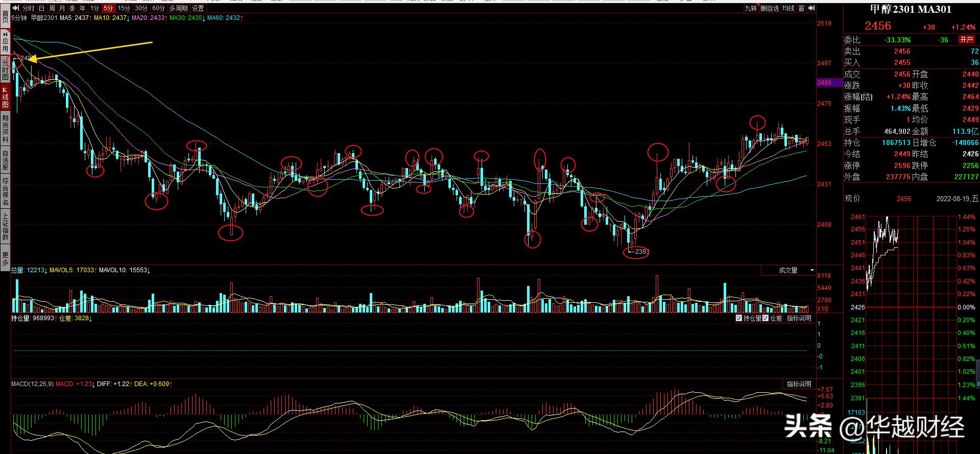Open the 成交量 indicator dropdown
The width and height of the screenshot is (980, 454).
[x=788, y=270]
